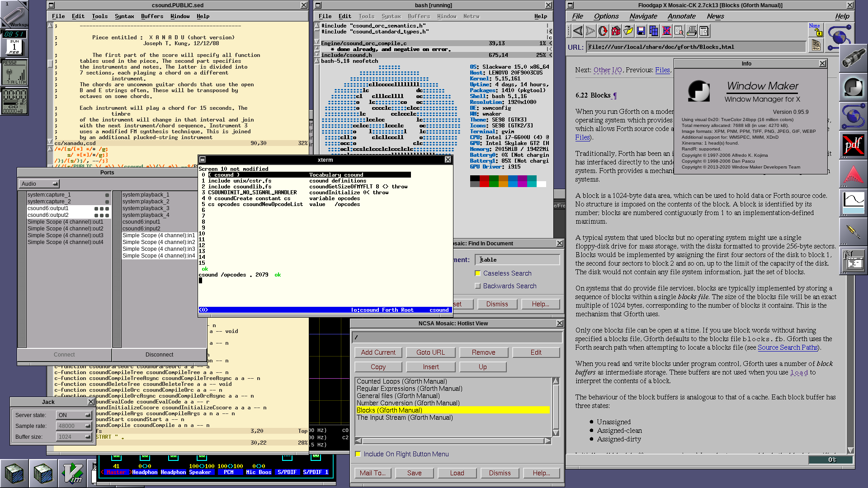Click the Print icon in the Mosaic toolbar
The height and width of the screenshot is (488, 868).
[x=691, y=31]
